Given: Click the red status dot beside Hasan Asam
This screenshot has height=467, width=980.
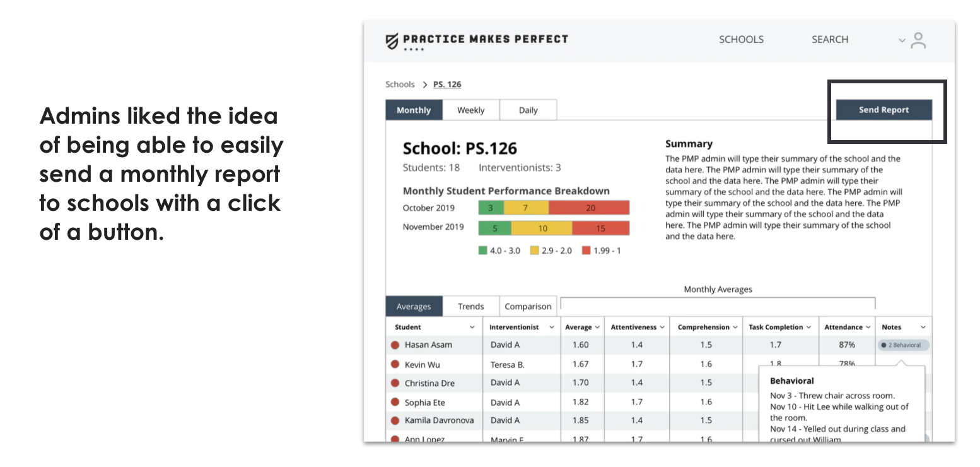Looking at the screenshot, I should 395,345.
